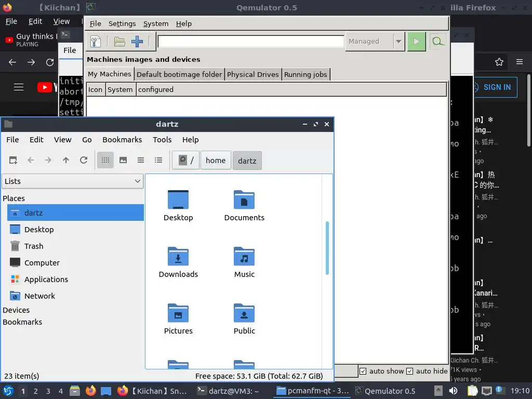This screenshot has width=532, height=399.
Task: Open Qemulator System menu
Action: pos(156,24)
